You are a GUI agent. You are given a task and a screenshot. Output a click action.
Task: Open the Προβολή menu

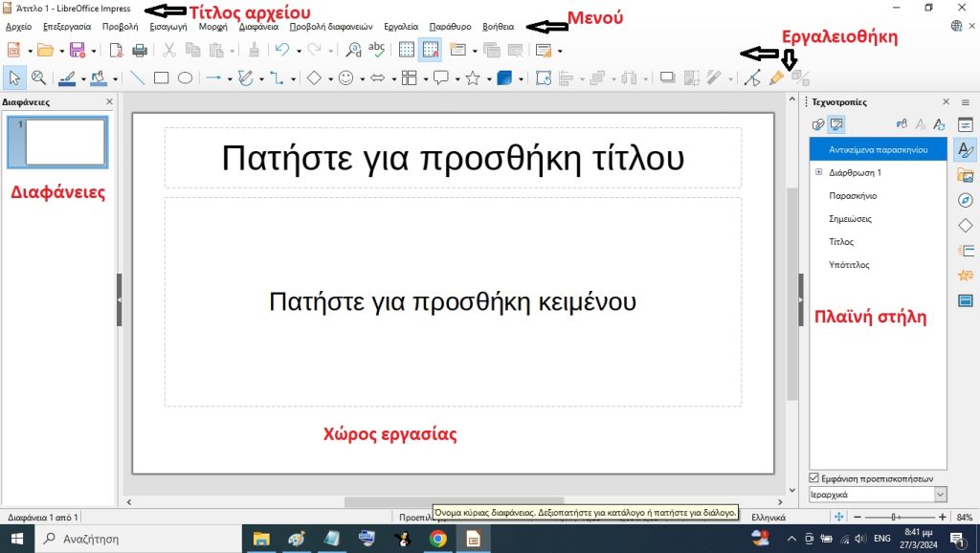120,26
